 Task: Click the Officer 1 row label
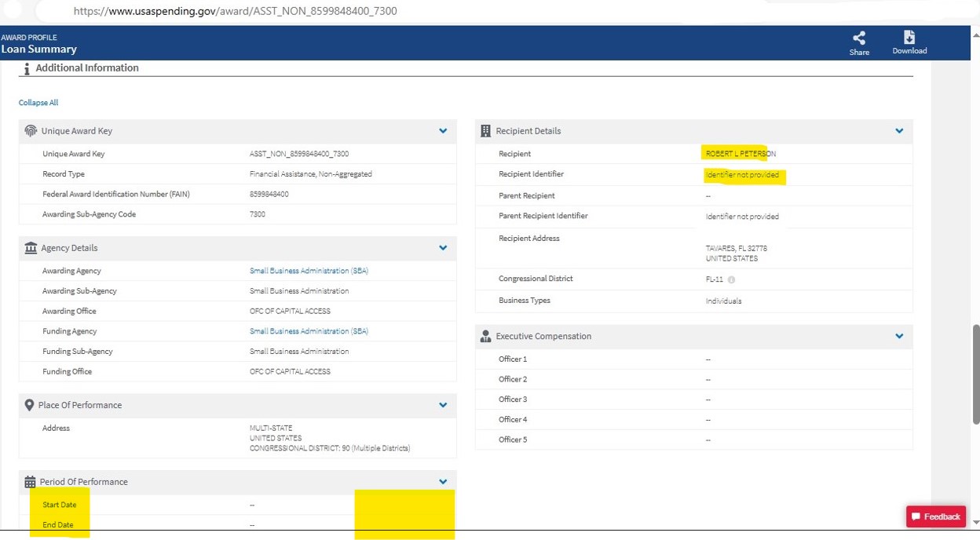513,359
